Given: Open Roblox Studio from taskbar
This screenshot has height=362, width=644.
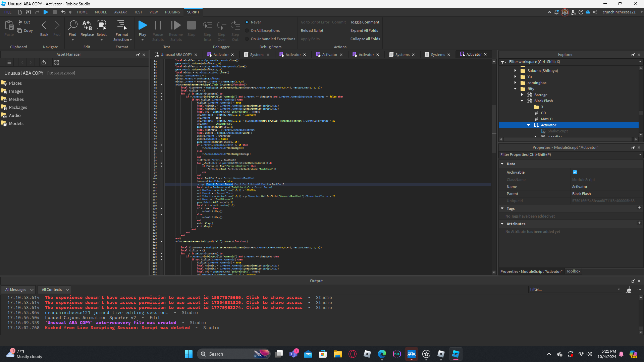Looking at the screenshot, I should (x=456, y=354).
